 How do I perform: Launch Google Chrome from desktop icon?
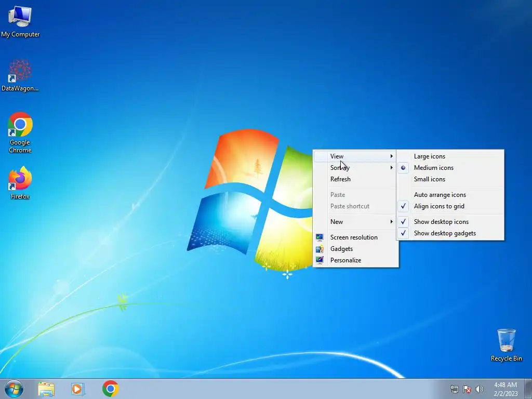click(x=20, y=132)
